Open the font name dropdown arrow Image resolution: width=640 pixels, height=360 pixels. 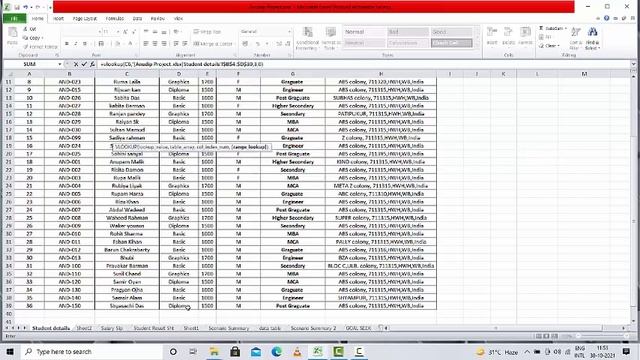pyautogui.click(x=100, y=32)
